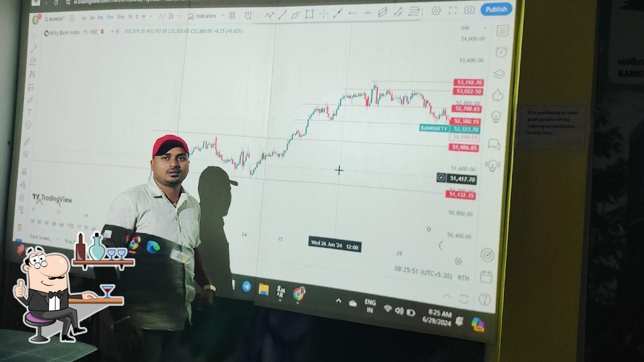
Task: Create an alert with the clock-plus icon
Action: click(248, 16)
